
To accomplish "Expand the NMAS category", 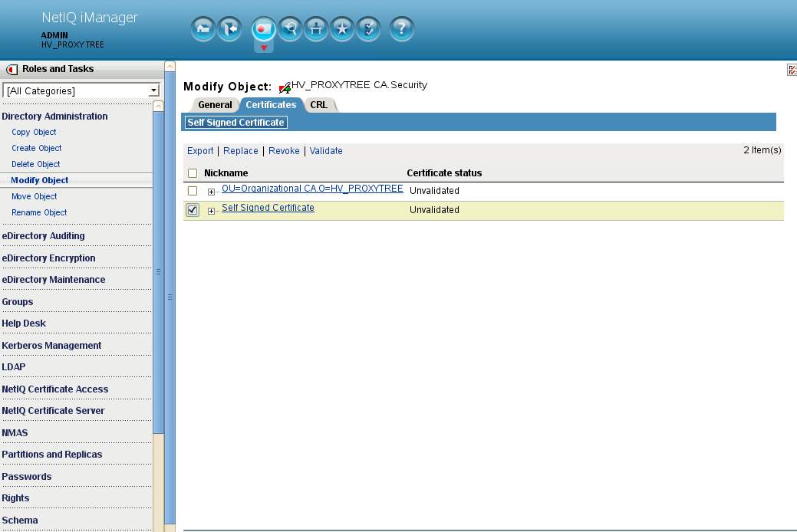I will 15,433.
